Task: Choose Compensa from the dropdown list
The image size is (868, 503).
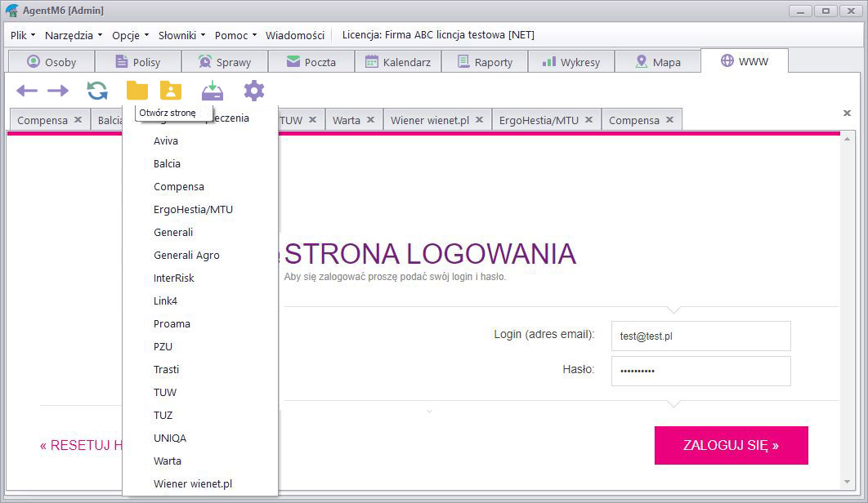Action: click(200, 186)
